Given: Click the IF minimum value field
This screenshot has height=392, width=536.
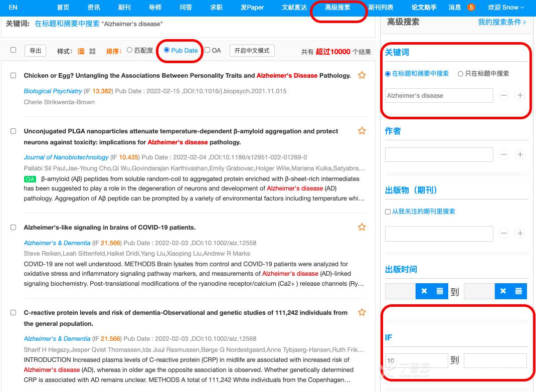Looking at the screenshot, I should coord(416,360).
